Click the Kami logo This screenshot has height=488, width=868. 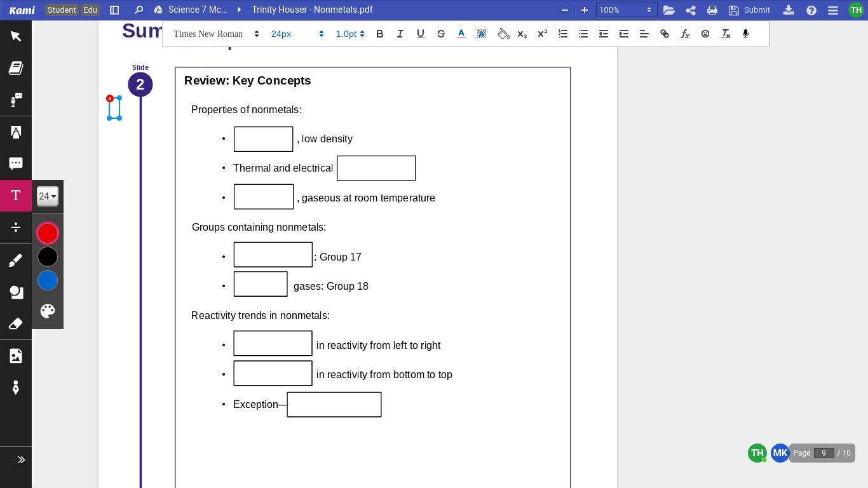[x=22, y=10]
